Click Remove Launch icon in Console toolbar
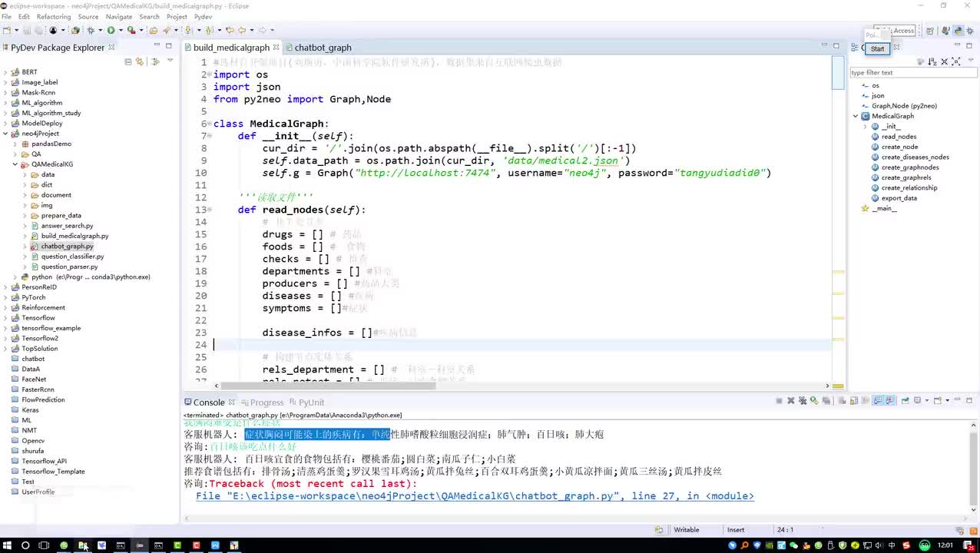Viewport: 980px width, 553px height. pos(791,400)
